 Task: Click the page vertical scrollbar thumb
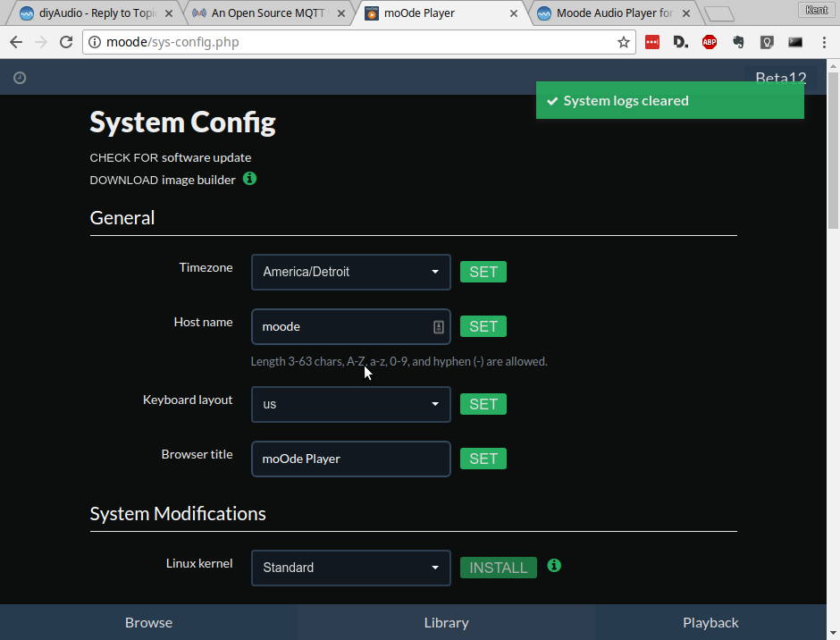(833, 150)
